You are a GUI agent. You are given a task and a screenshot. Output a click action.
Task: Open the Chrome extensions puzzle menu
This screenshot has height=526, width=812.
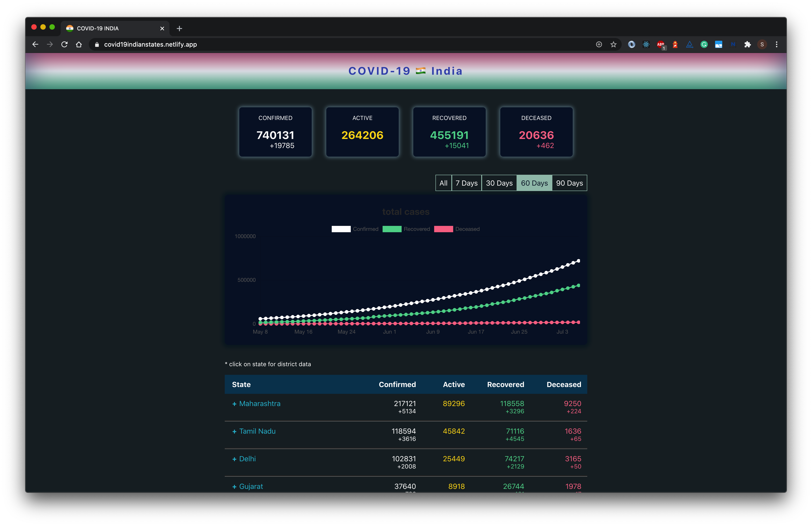click(x=747, y=44)
